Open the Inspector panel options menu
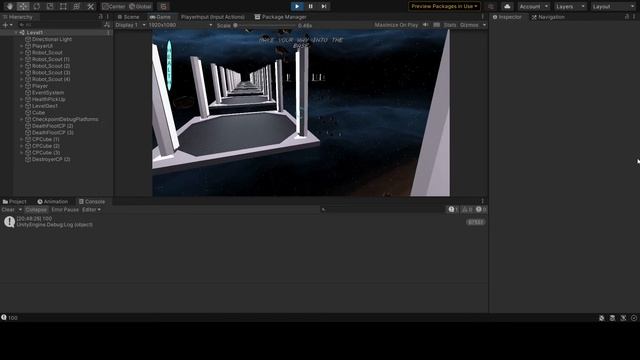Viewport: 640px width, 360px height. point(634,17)
